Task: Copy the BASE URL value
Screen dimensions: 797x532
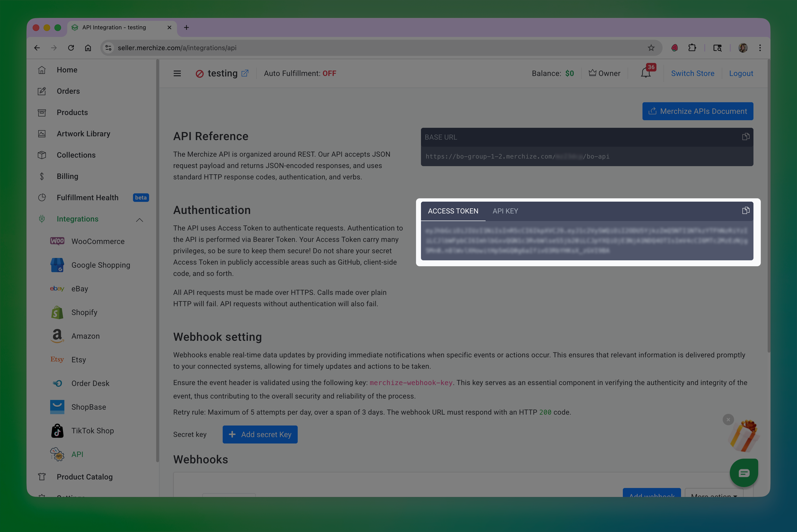Action: pyautogui.click(x=745, y=137)
